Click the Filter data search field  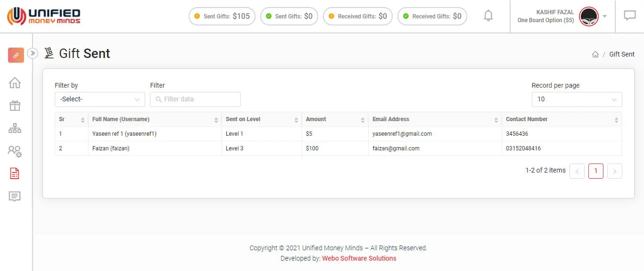[195, 99]
